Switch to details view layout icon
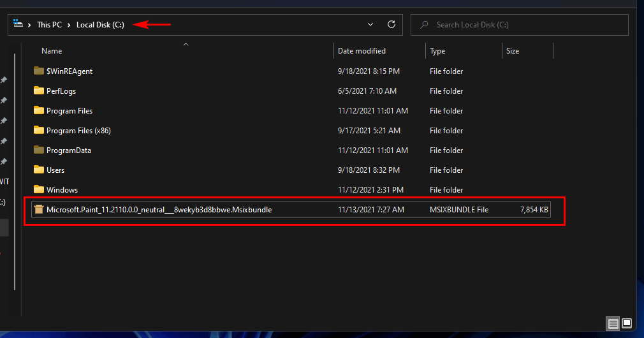The width and height of the screenshot is (644, 338). pos(613,323)
